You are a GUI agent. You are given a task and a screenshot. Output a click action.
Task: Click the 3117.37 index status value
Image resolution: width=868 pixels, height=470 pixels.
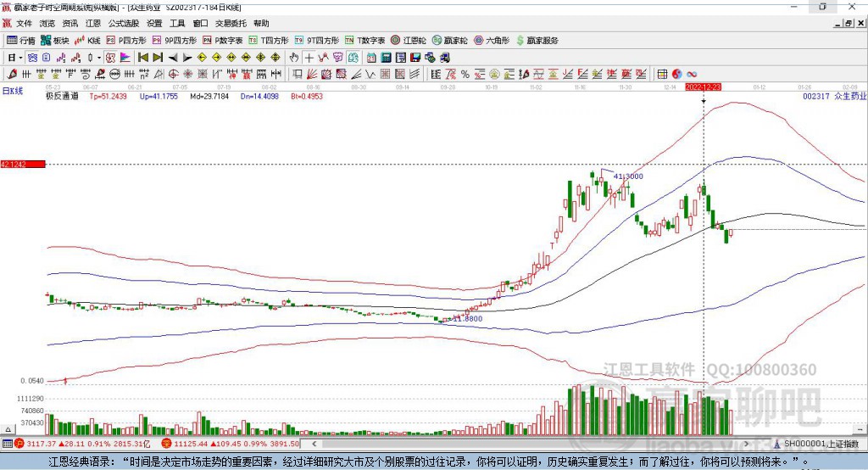click(x=42, y=444)
